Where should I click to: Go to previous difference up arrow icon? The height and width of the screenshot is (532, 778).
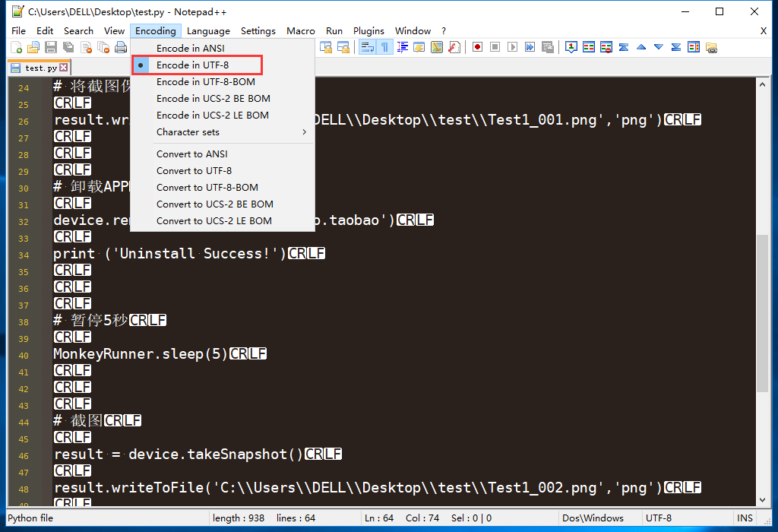[641, 48]
